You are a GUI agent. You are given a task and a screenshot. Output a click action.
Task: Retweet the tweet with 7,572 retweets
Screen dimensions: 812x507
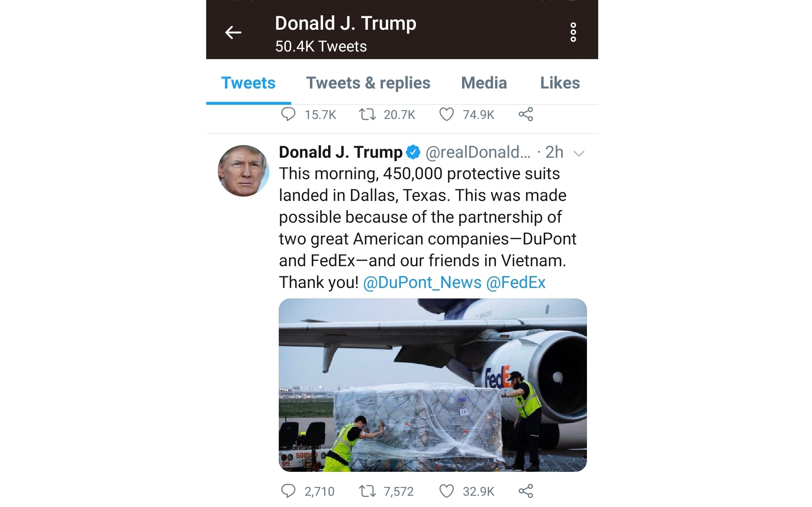(367, 491)
